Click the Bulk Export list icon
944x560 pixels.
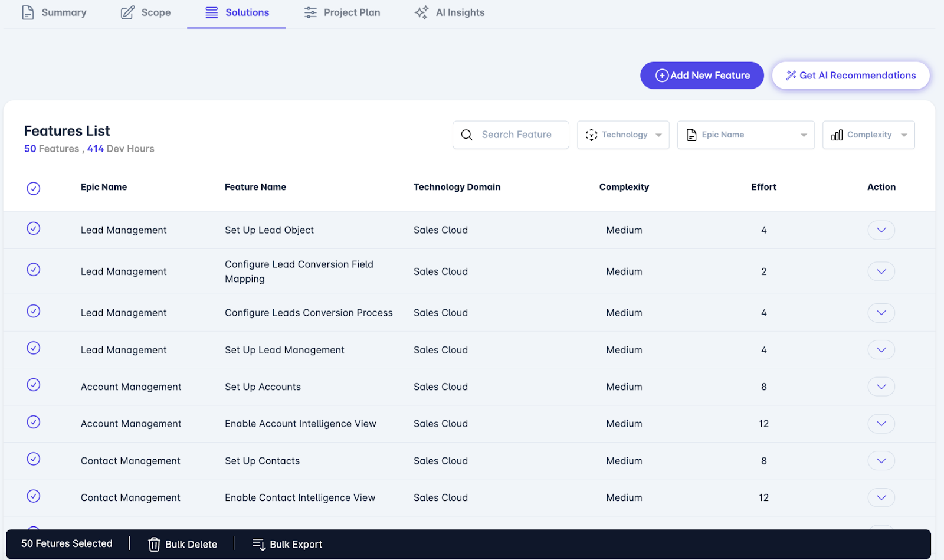(x=258, y=544)
